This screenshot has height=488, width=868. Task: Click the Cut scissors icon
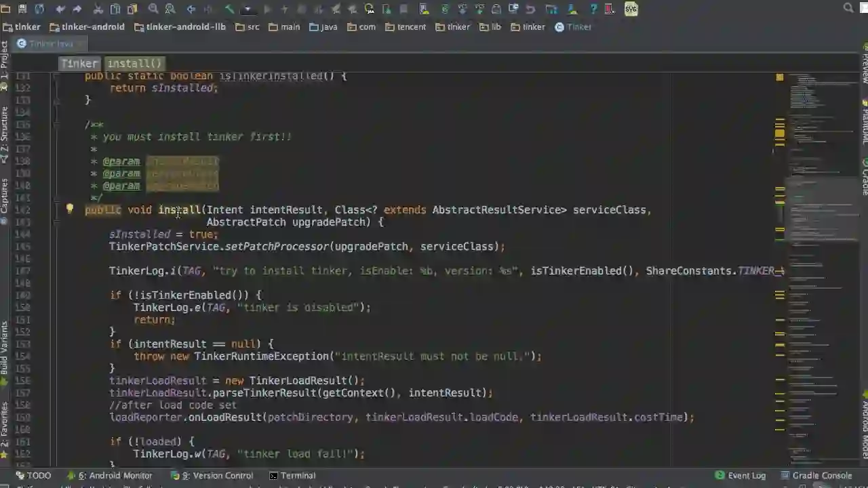98,9
